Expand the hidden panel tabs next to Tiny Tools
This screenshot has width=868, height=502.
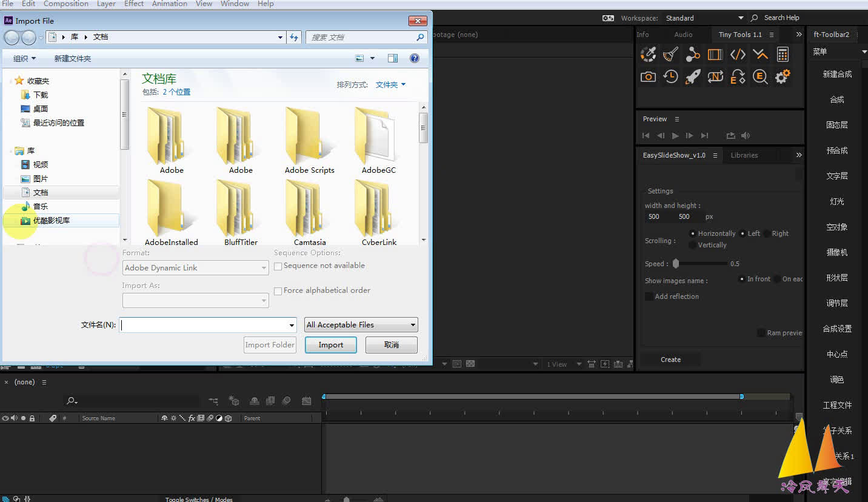pos(799,35)
